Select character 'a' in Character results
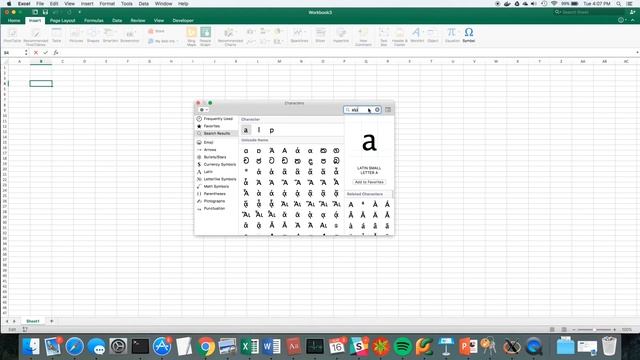Viewport: 640px width, 360px height. [246, 130]
